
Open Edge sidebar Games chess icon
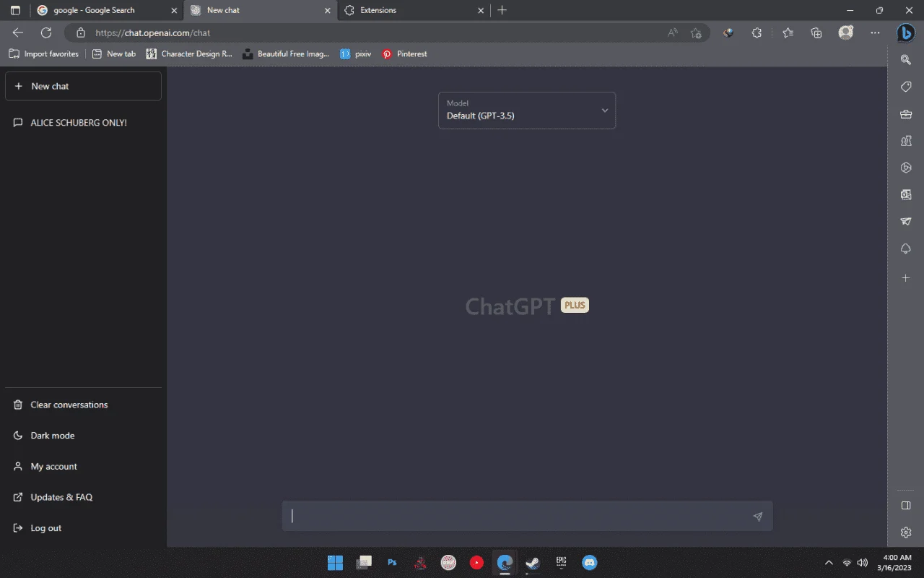[x=906, y=141]
